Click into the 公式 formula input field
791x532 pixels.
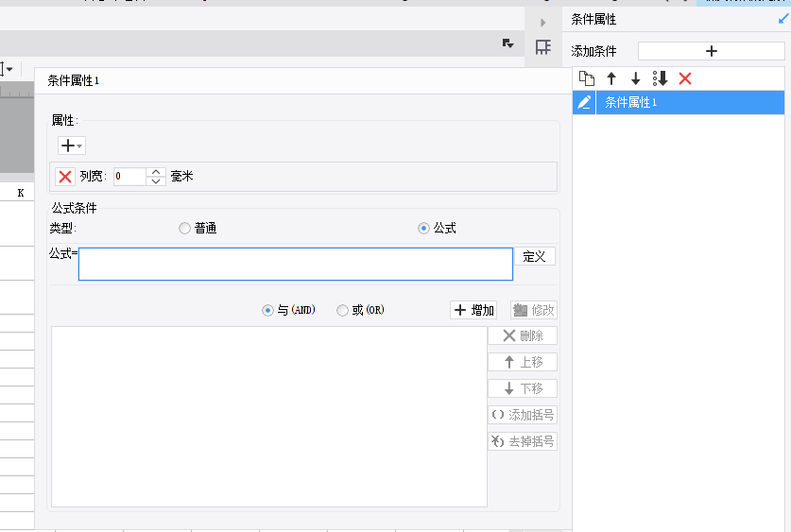[296, 264]
